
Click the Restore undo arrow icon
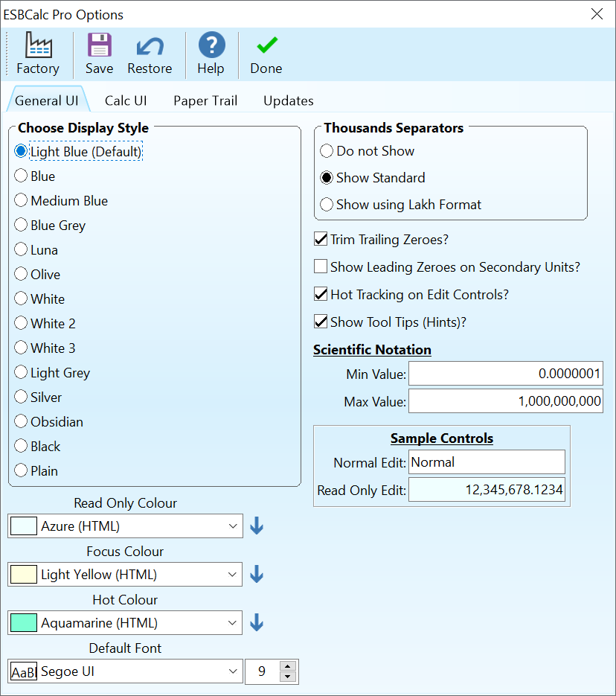[x=150, y=46]
